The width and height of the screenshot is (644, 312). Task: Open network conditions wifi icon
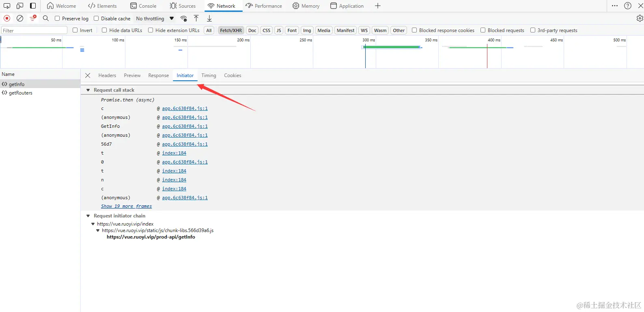[184, 18]
